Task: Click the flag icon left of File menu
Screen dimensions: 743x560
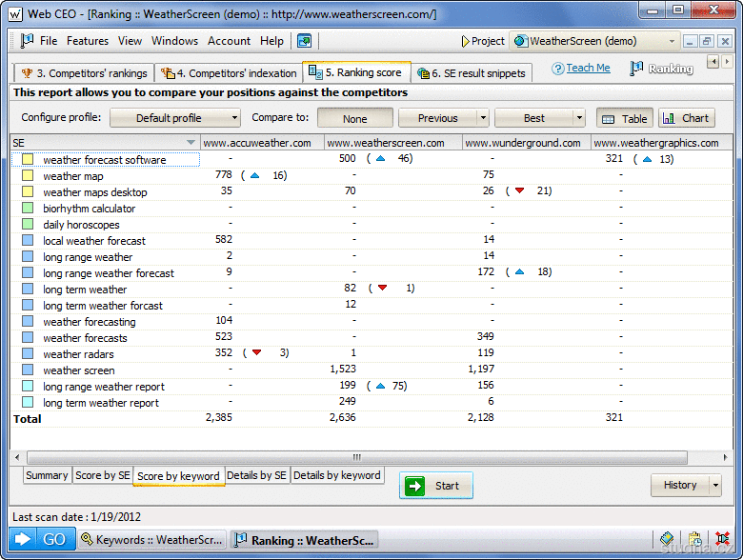Action: [x=27, y=41]
